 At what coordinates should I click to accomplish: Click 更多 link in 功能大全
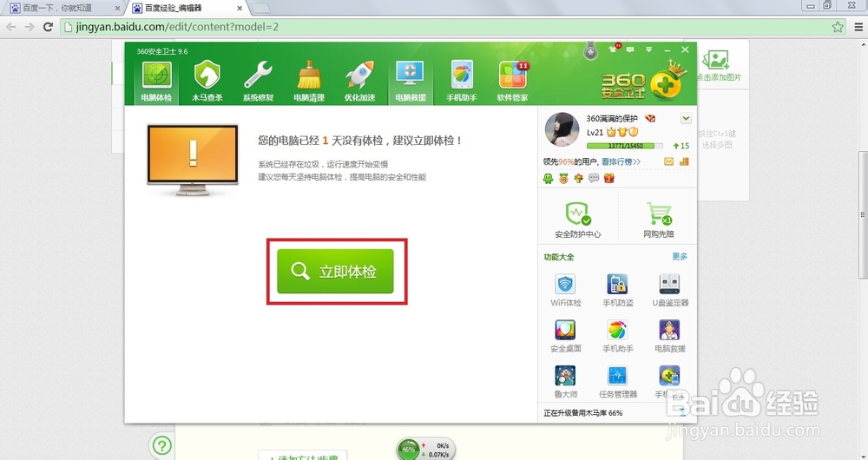(680, 257)
